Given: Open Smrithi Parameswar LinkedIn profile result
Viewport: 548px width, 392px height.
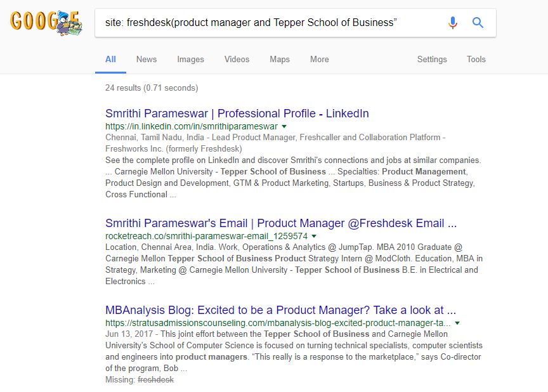Looking at the screenshot, I should click(237, 114).
